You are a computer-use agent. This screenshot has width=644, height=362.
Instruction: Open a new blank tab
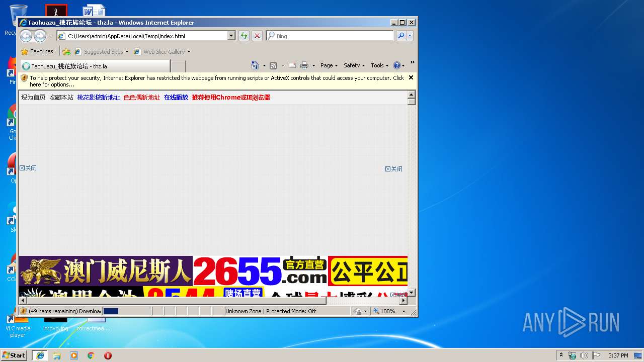[179, 66]
